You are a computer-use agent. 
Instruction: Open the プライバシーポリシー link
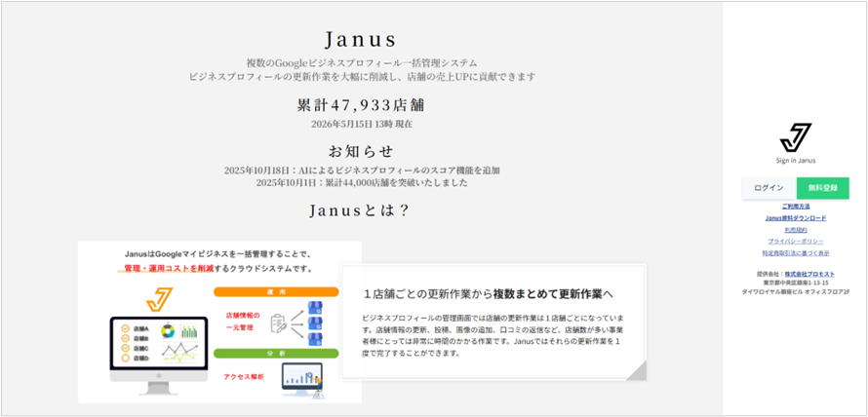coord(796,241)
